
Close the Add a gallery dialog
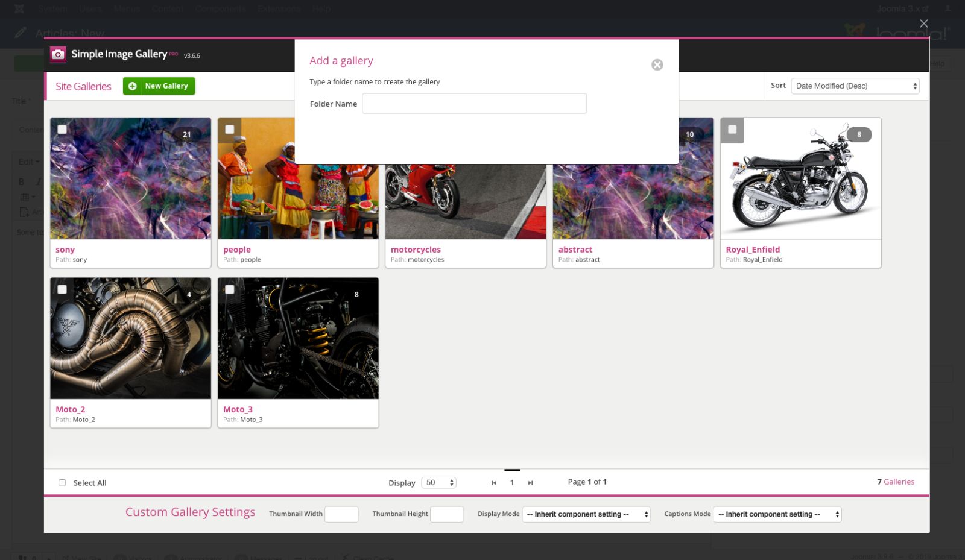click(x=657, y=64)
